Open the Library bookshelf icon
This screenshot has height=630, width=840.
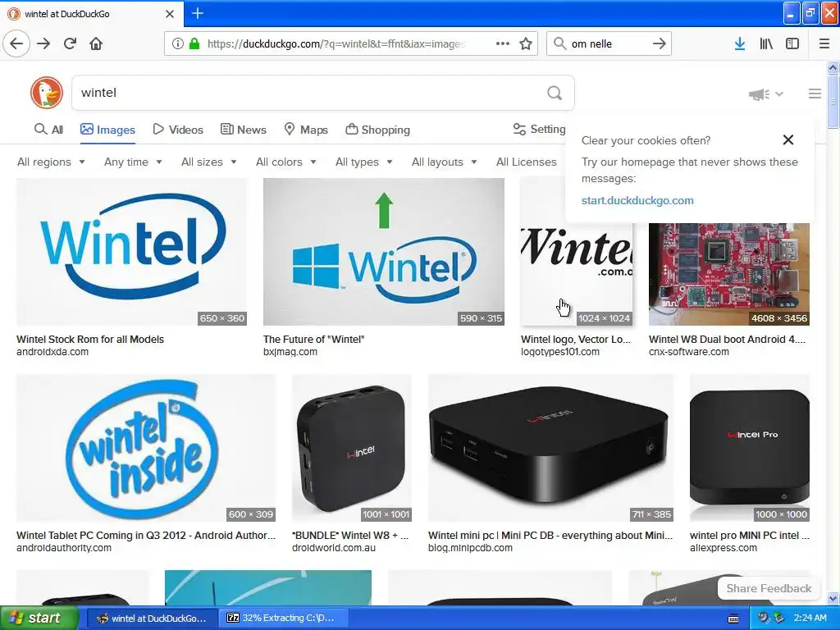(x=766, y=44)
